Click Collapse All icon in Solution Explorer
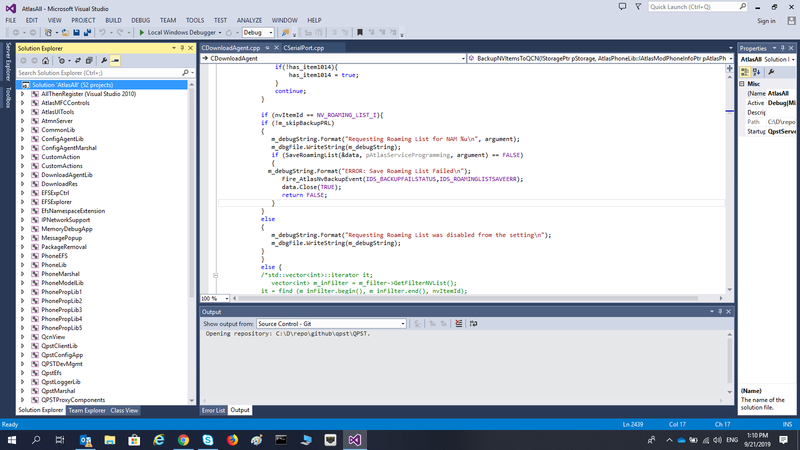The width and height of the screenshot is (800, 450). tap(89, 61)
